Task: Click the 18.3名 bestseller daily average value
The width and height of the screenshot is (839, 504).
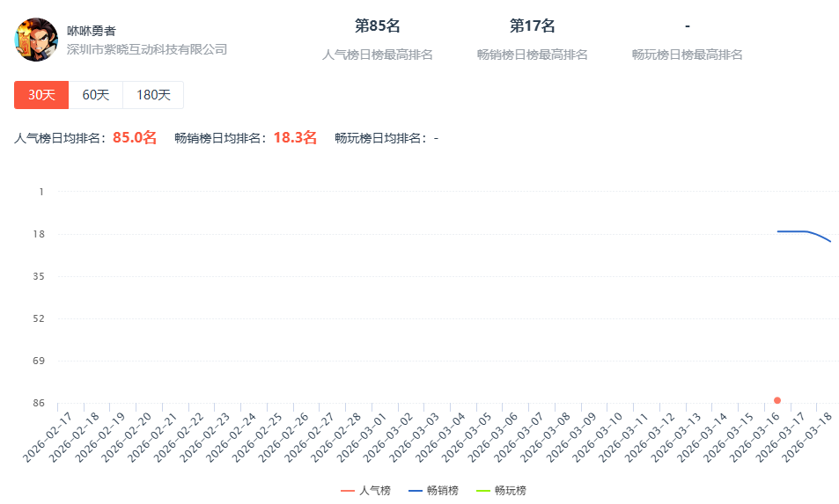Action: tap(295, 137)
